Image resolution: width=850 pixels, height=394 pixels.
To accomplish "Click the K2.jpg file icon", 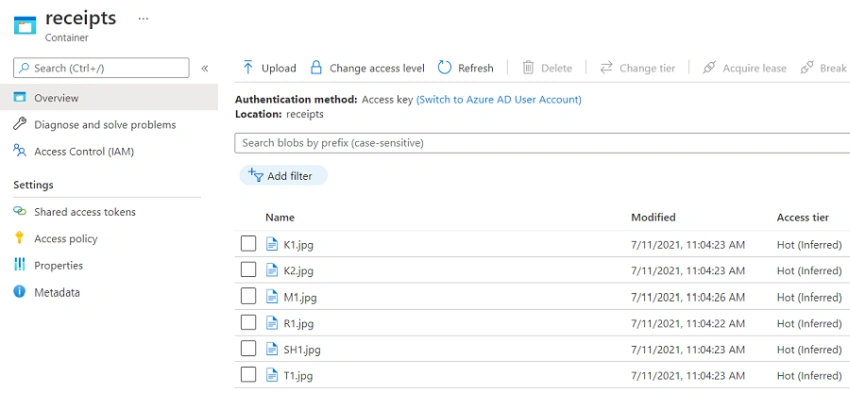I will [x=272, y=270].
